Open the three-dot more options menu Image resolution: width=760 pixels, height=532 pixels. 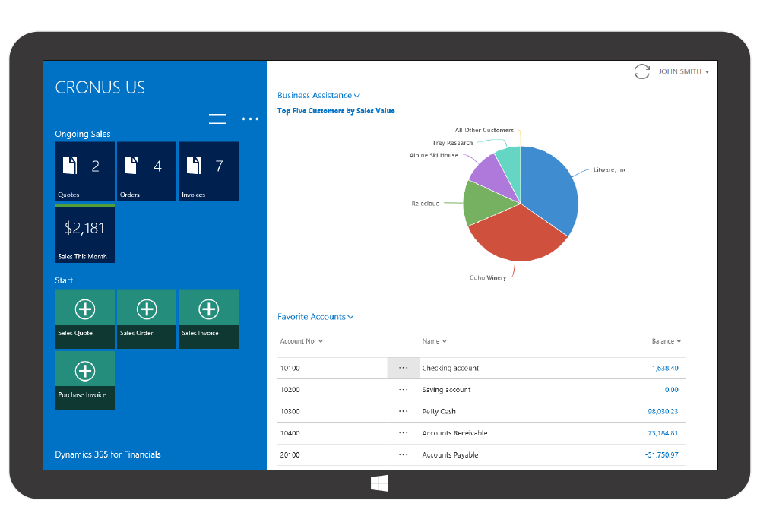click(x=250, y=119)
